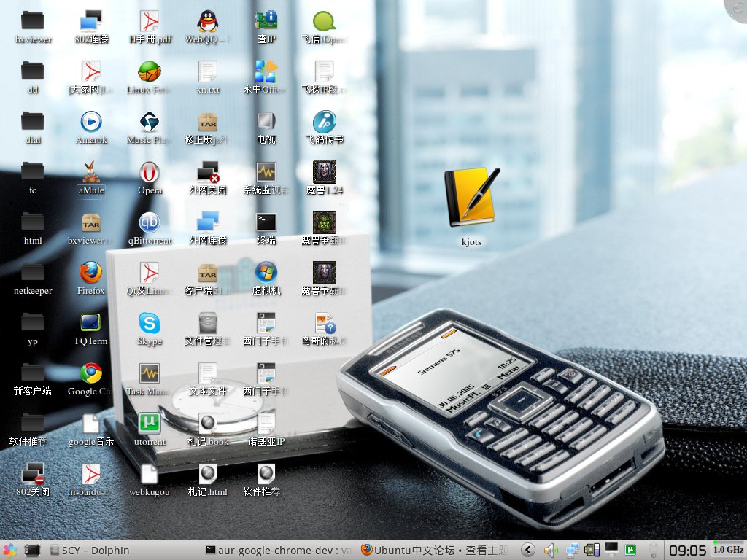Open qBittorrent desktop shortcut
Image resolution: width=747 pixels, height=560 pixels.
pos(150,223)
